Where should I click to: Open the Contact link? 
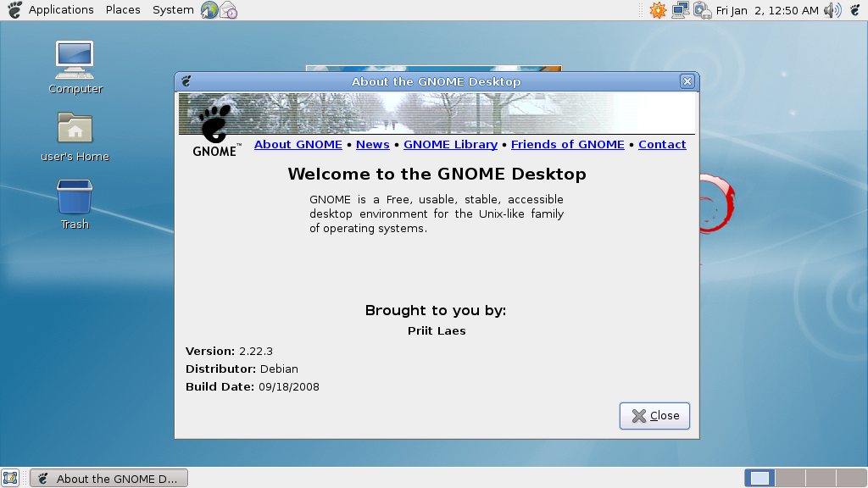(662, 144)
